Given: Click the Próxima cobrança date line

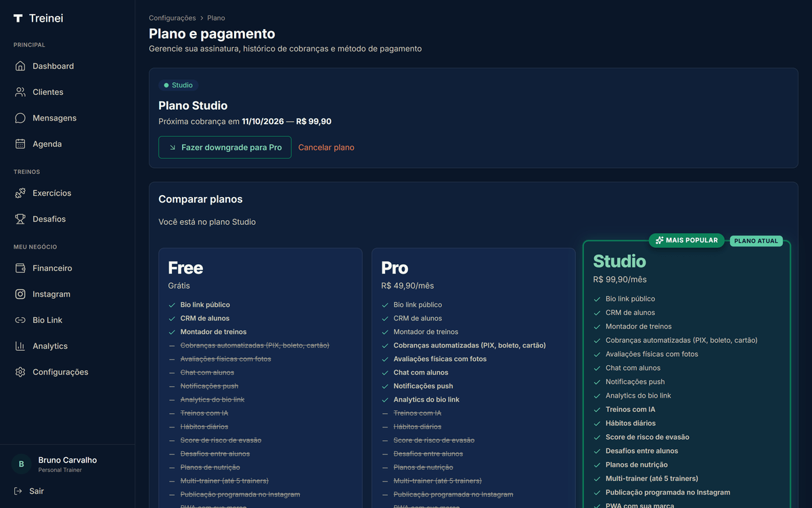Looking at the screenshot, I should point(245,122).
